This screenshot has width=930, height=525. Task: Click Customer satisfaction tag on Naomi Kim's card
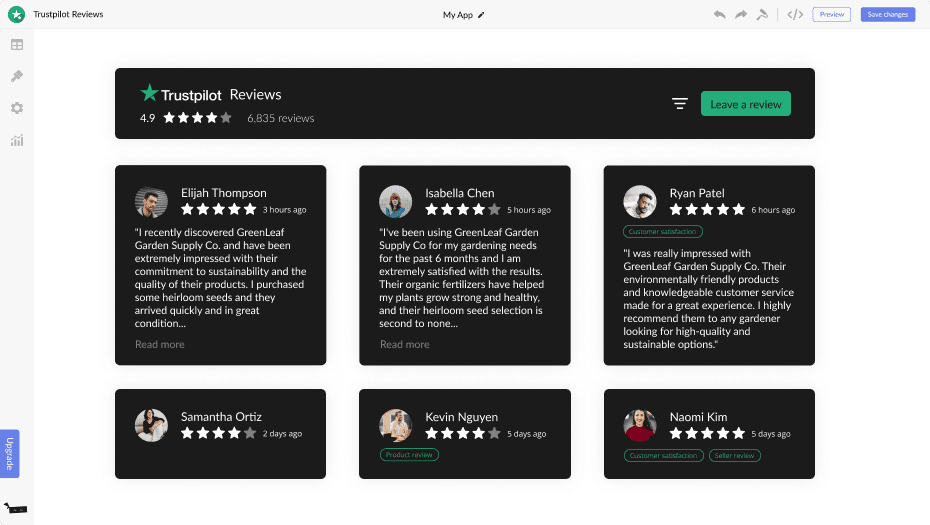663,456
